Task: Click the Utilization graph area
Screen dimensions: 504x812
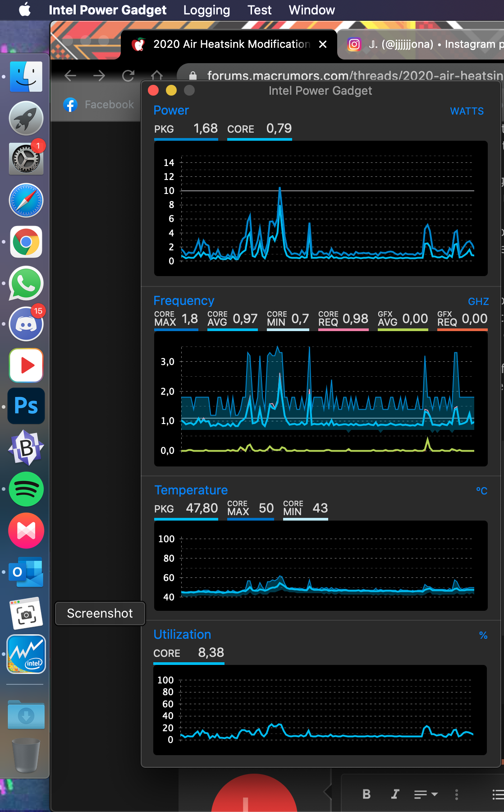Action: [320, 710]
